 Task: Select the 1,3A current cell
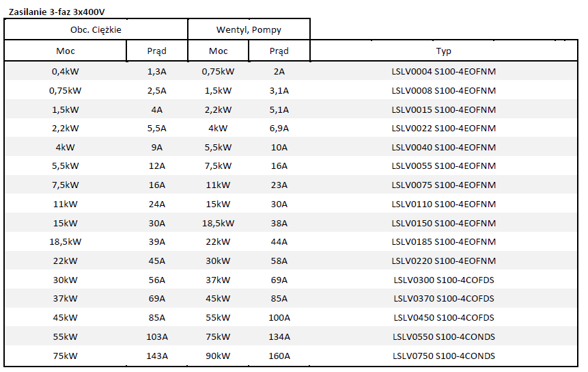tap(157, 71)
